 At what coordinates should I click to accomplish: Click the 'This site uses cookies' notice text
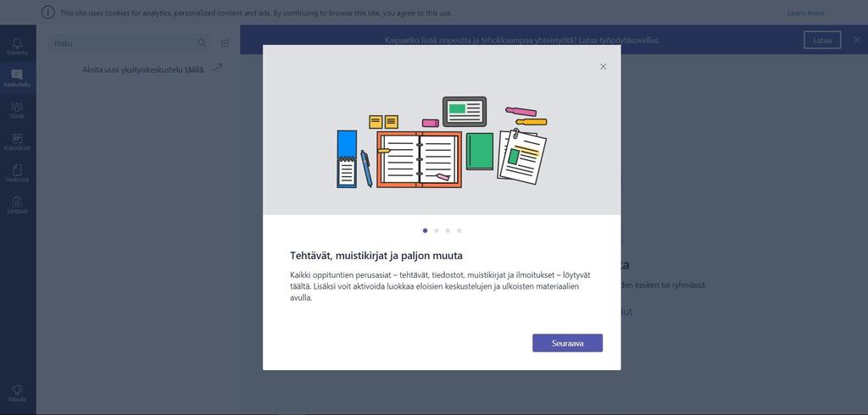(x=256, y=13)
